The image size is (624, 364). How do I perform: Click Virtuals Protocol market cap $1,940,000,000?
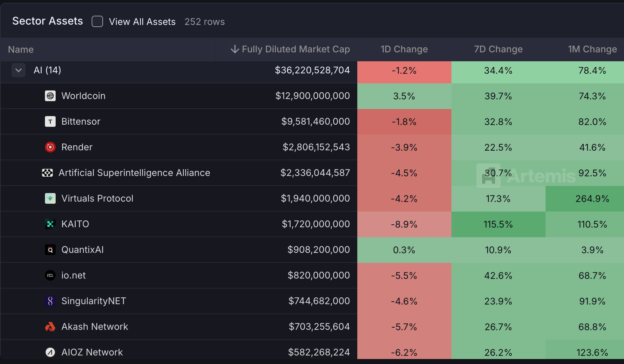[x=316, y=198]
